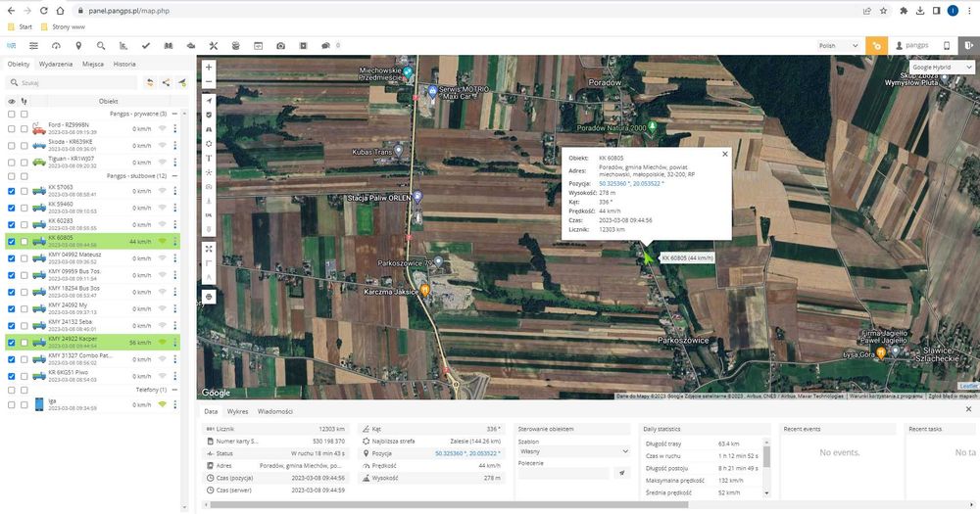
Task: Open the Wykres tab in bottom panel
Action: (x=237, y=411)
